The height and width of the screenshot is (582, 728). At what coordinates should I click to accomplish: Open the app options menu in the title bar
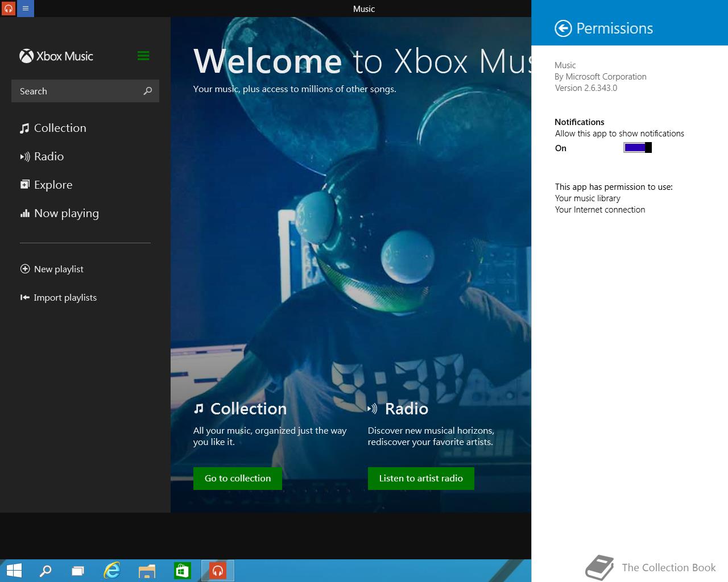click(26, 9)
